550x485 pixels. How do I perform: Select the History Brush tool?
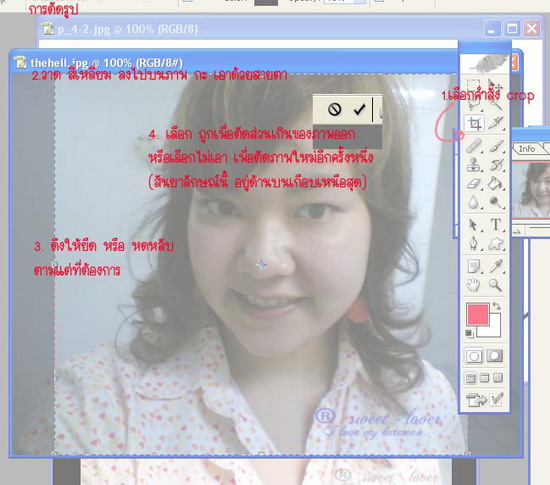click(496, 164)
